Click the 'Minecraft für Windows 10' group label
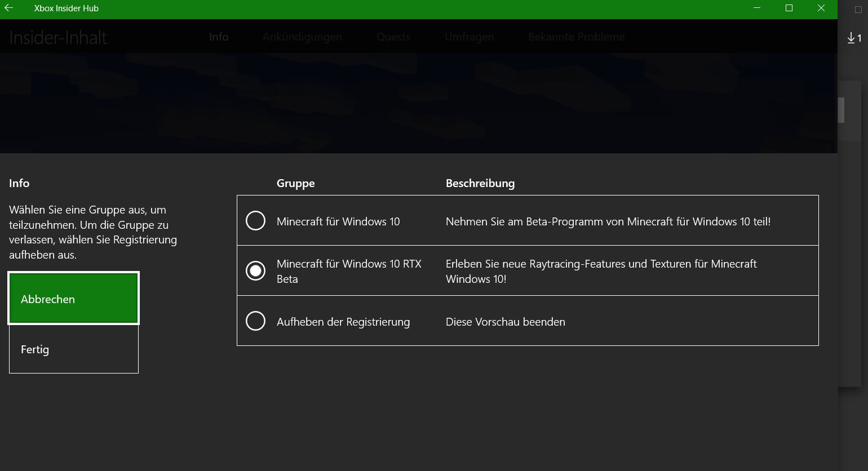868x471 pixels. click(x=338, y=221)
